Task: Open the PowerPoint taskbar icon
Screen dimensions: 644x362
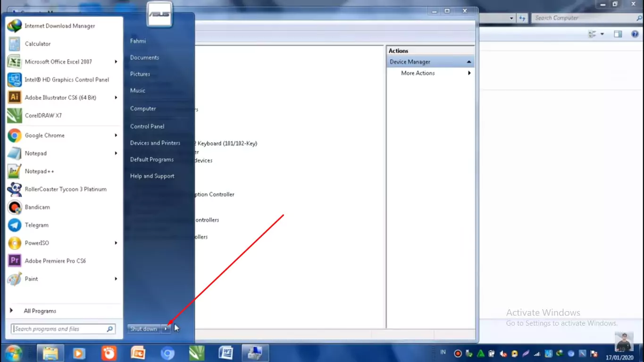Action: coord(138,353)
